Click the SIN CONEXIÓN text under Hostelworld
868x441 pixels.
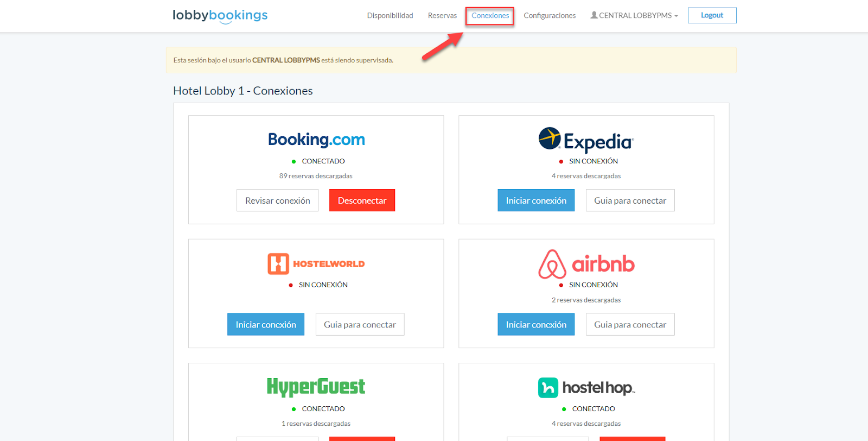(323, 285)
